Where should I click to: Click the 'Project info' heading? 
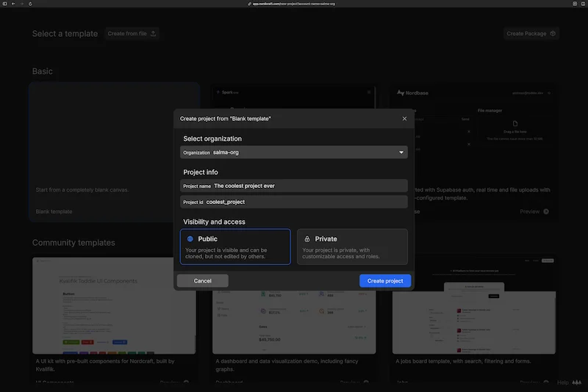(200, 173)
